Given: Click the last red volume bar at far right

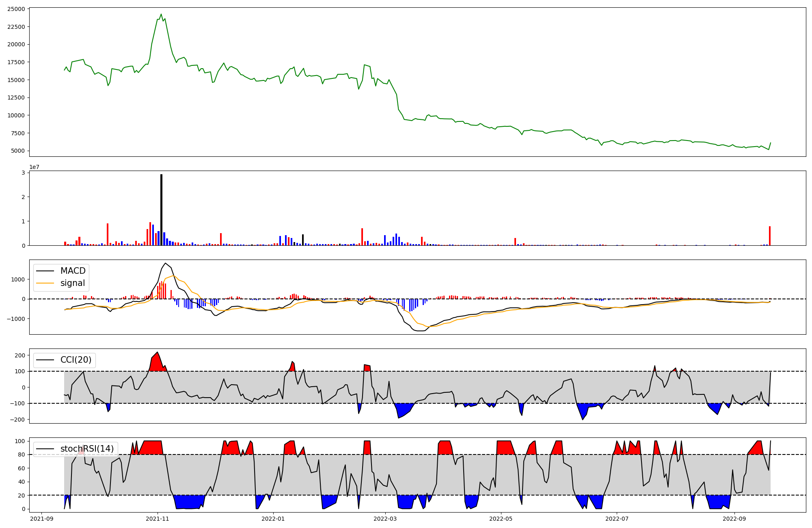Looking at the screenshot, I should (770, 236).
